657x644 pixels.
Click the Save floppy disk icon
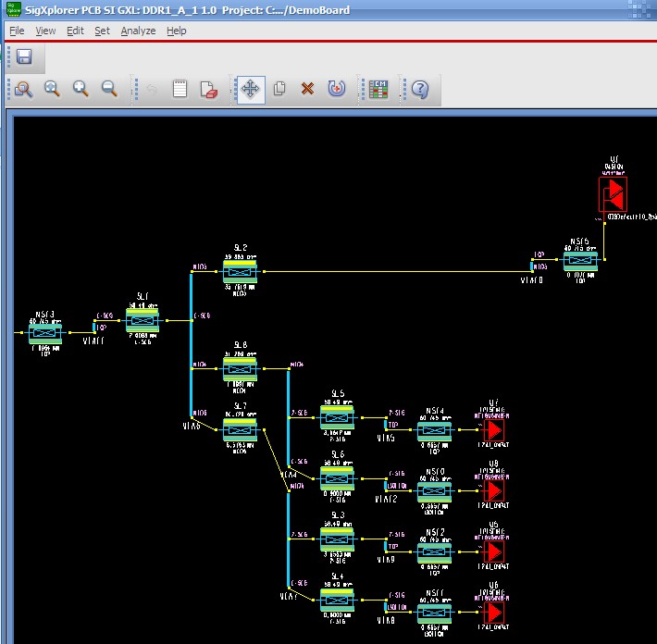[24, 58]
